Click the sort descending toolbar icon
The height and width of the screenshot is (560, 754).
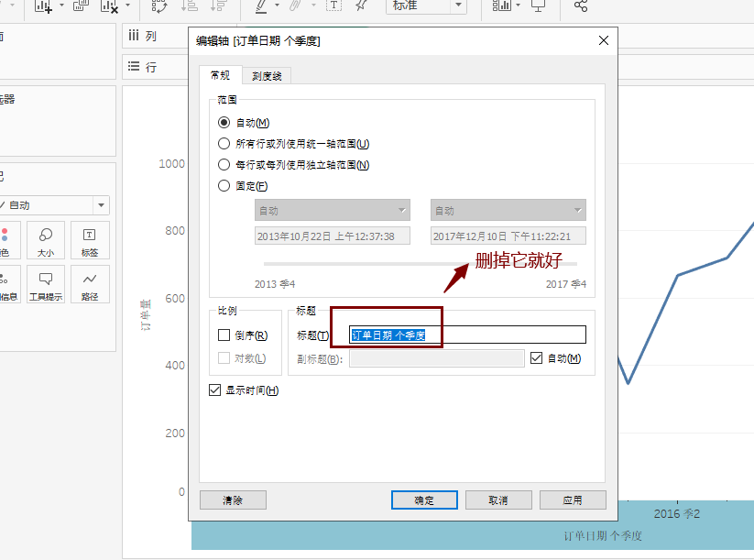219,5
